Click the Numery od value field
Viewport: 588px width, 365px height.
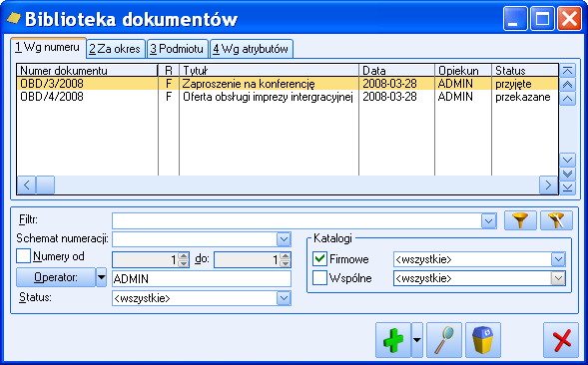pyautogui.click(x=146, y=259)
